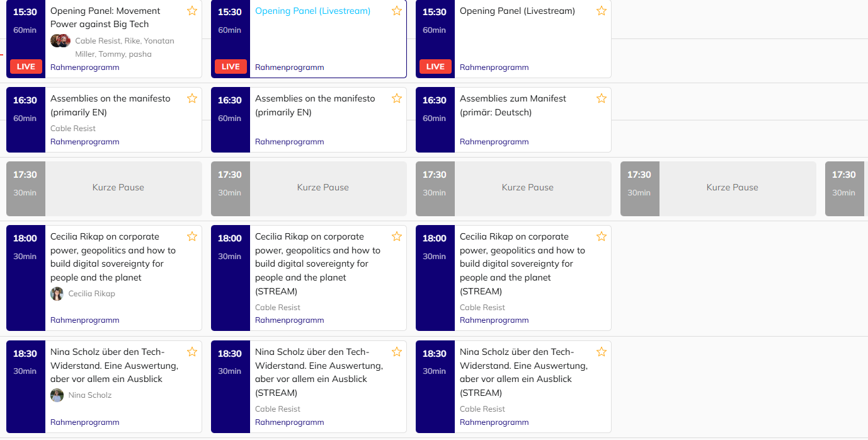Image resolution: width=868 pixels, height=440 pixels.
Task: Click the "Nina Scholz" speaker name
Action: click(x=90, y=395)
